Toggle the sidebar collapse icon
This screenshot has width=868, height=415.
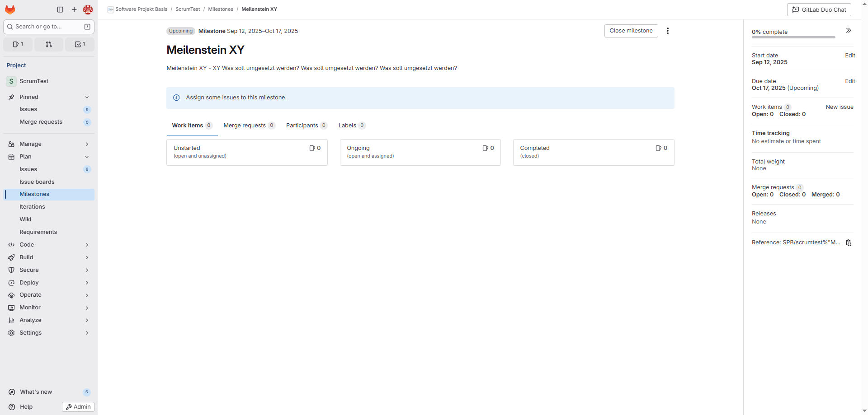(60, 9)
